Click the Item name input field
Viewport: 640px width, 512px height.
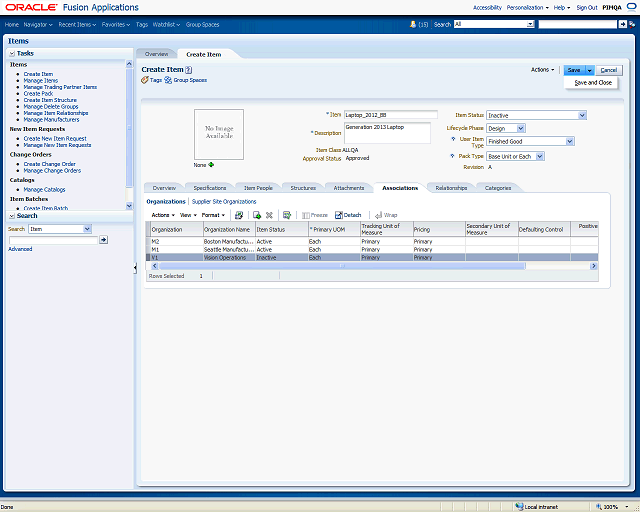coord(390,115)
